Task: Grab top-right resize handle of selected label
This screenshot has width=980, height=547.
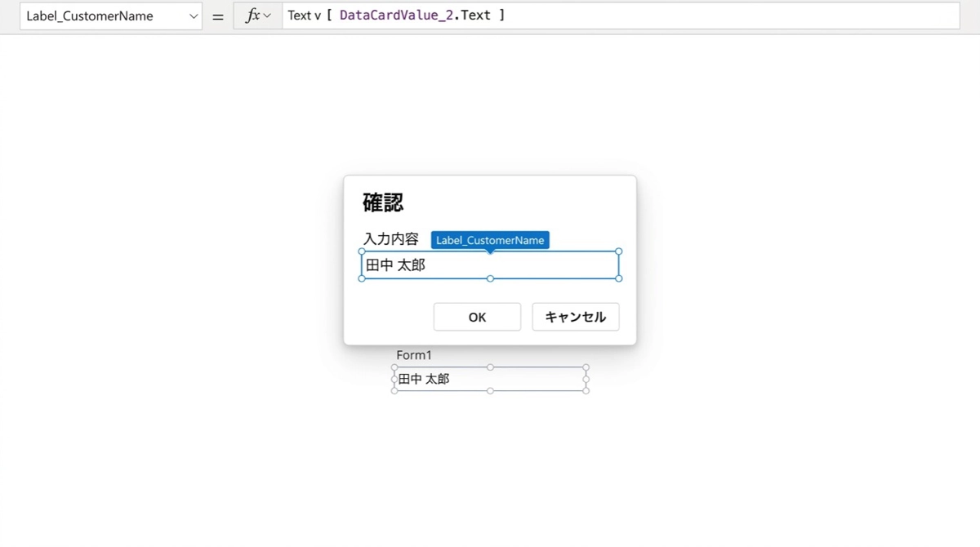Action: click(x=619, y=251)
